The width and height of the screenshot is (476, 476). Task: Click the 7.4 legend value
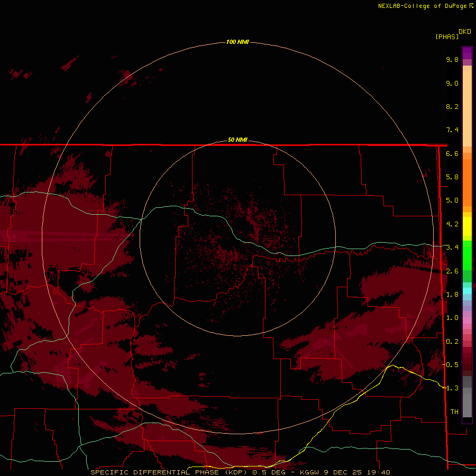coord(452,130)
